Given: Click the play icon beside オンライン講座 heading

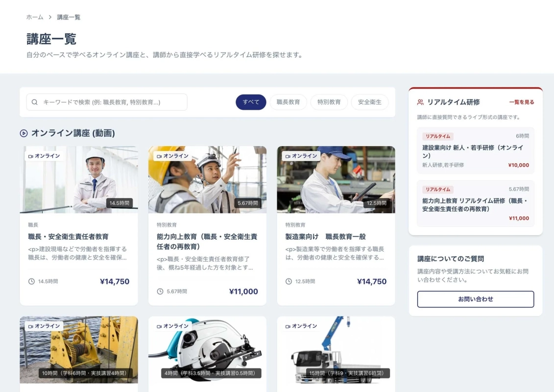Looking at the screenshot, I should click(24, 133).
